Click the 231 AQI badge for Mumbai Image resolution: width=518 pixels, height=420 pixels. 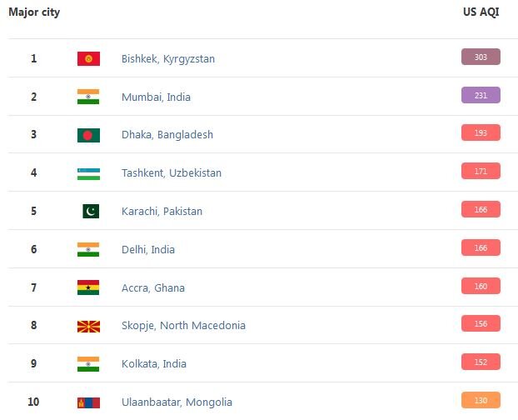[481, 95]
